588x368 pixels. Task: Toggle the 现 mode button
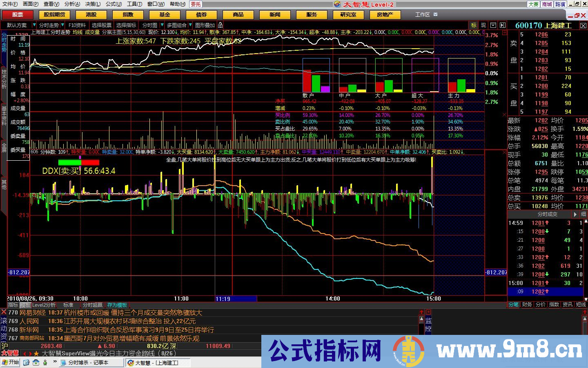(x=483, y=25)
